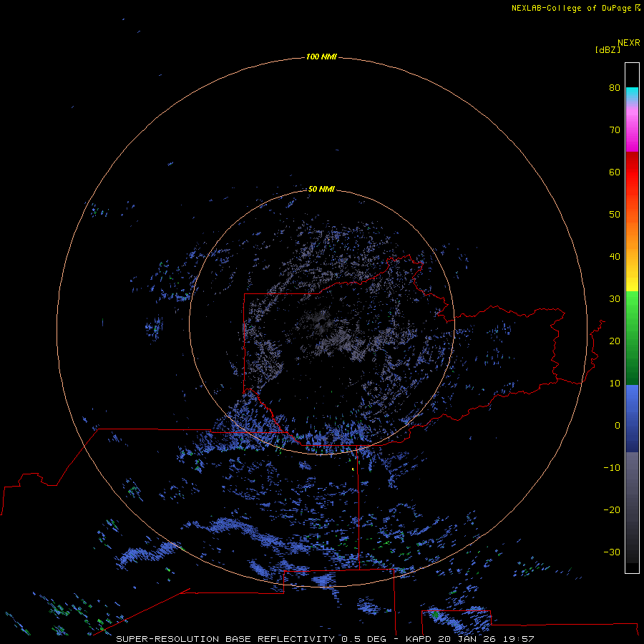Click the -30 dBZ scale value
This screenshot has height=644, width=644.
[612, 552]
